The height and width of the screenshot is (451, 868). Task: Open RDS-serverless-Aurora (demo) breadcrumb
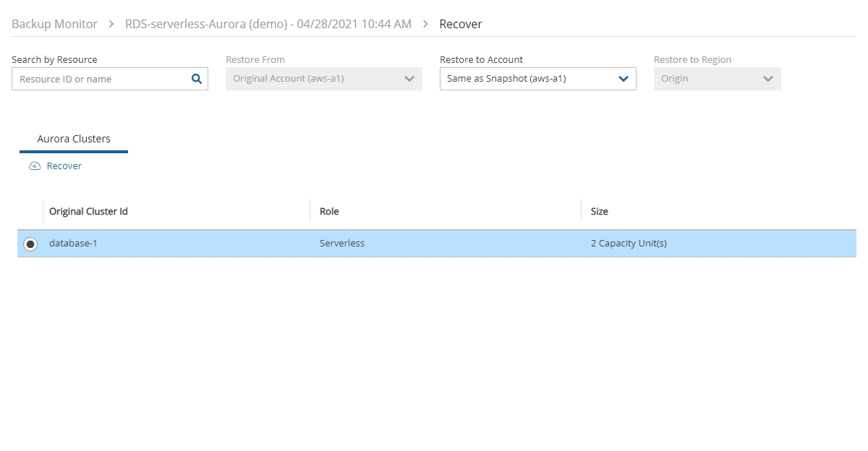pyautogui.click(x=268, y=25)
